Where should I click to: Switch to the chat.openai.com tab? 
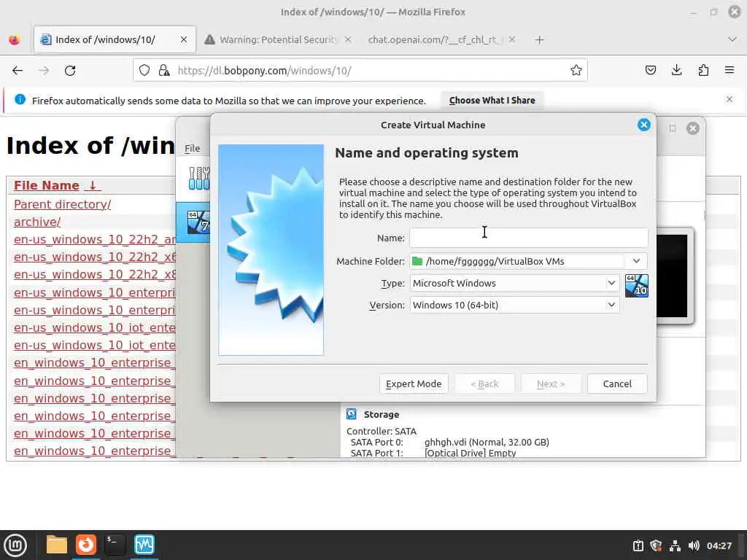pos(441,39)
